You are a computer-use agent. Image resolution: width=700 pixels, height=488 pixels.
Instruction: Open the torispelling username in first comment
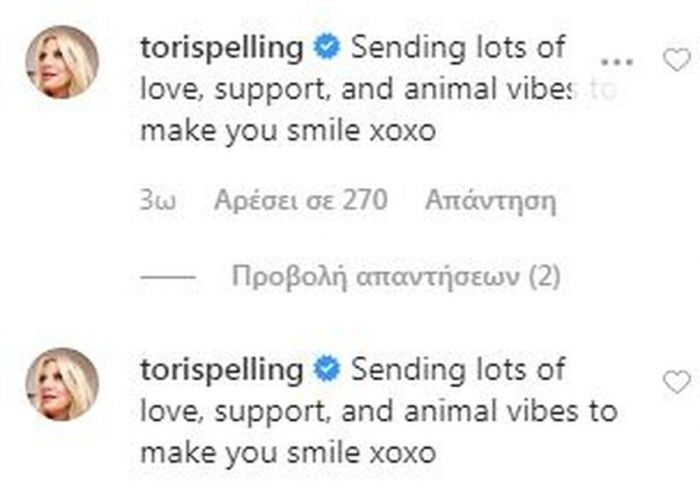coord(222,48)
